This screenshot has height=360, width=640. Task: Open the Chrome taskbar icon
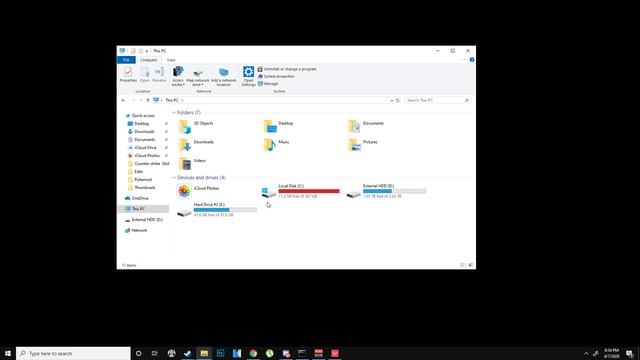click(253, 353)
